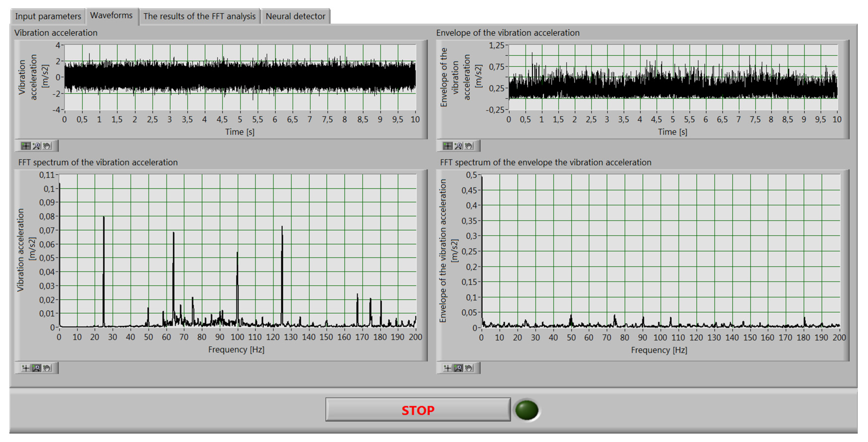Click the green LED indicator beside STOP
Viewport: 868px width, 442px height.
(x=527, y=410)
